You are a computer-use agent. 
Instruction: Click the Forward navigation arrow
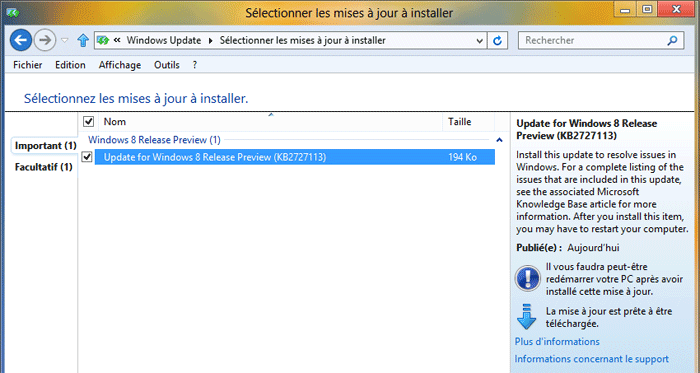coord(45,40)
